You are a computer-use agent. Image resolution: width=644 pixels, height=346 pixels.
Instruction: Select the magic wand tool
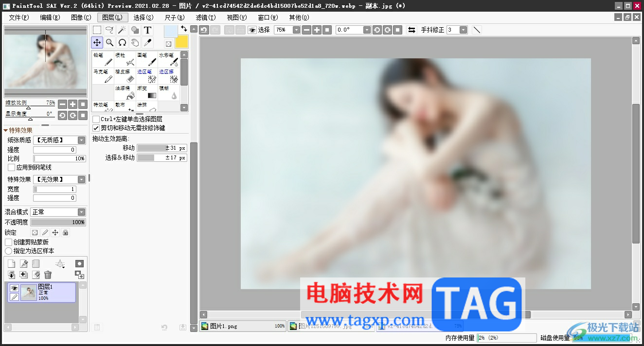click(123, 30)
